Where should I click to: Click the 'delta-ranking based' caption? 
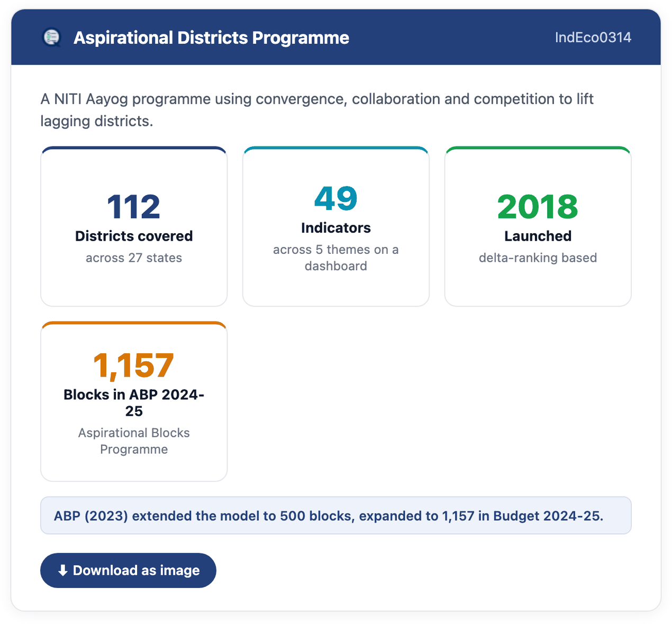(x=538, y=258)
